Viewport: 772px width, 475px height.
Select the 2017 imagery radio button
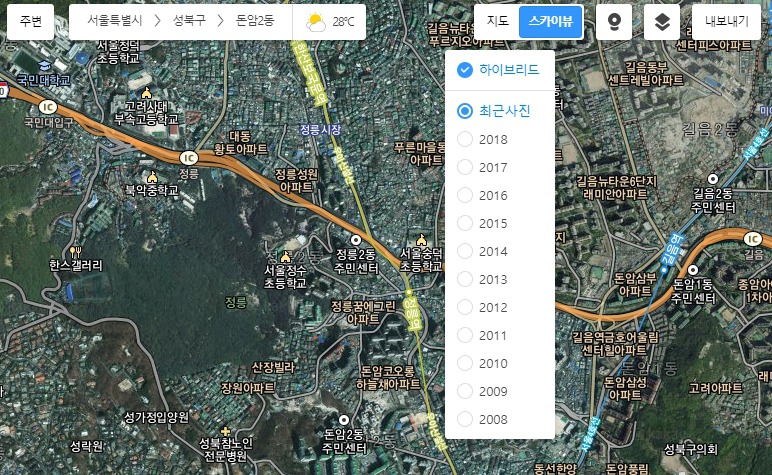pos(465,167)
